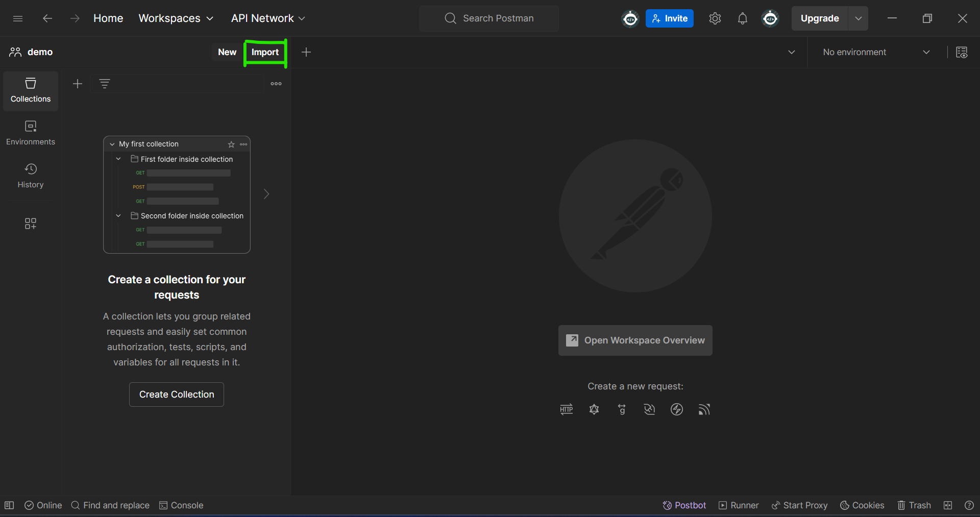Create a new WebSocket request
This screenshot has width=980, height=517.
pyautogui.click(x=649, y=409)
